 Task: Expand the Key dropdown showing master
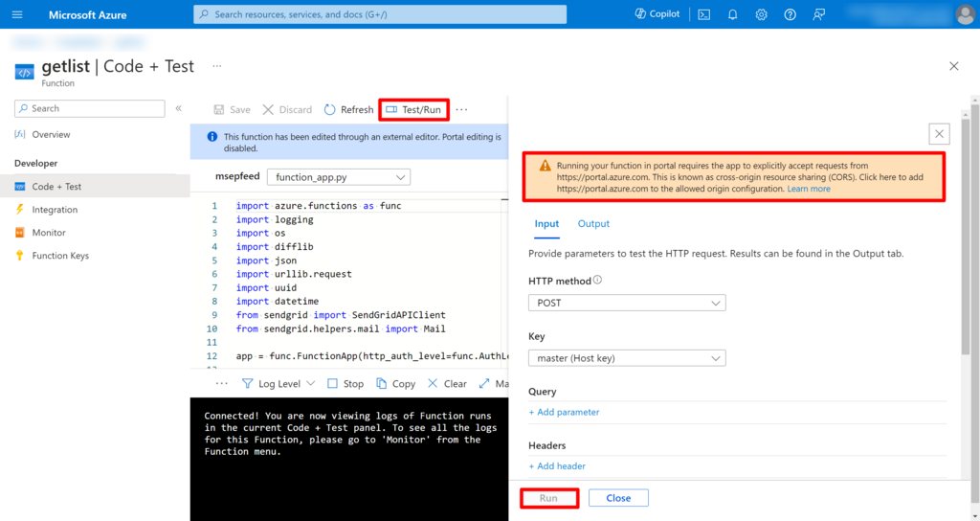point(627,358)
